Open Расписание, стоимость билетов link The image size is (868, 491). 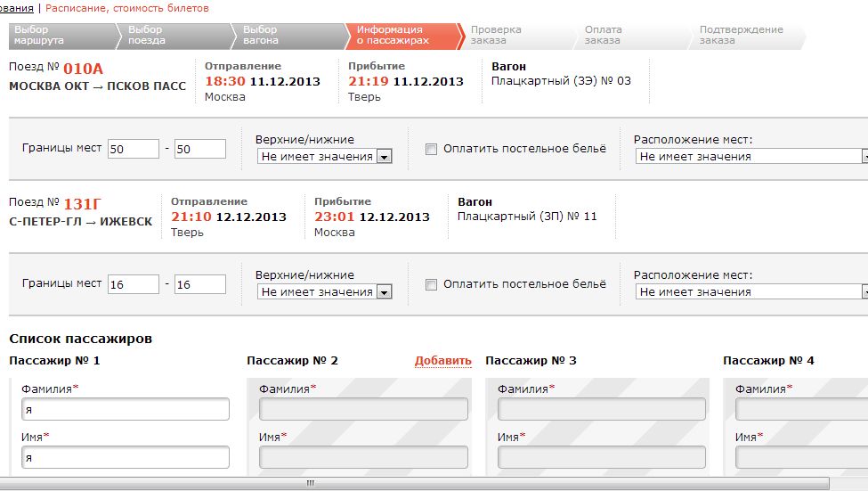127,8
